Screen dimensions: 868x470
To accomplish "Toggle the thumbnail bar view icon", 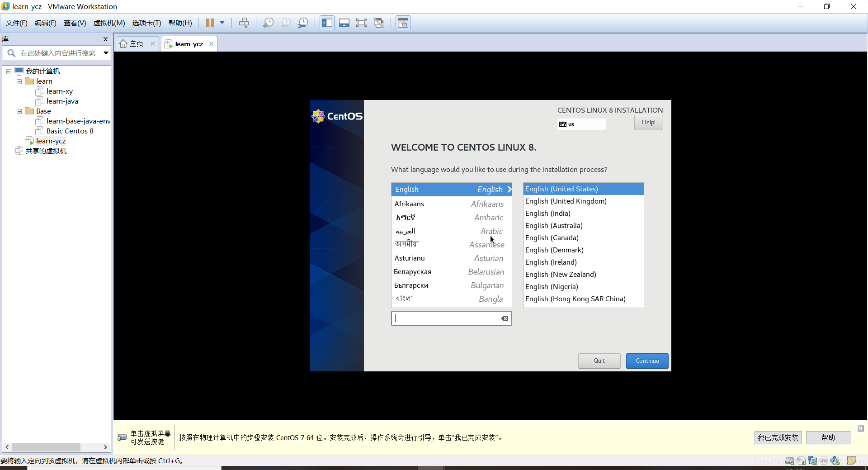I will pos(344,23).
